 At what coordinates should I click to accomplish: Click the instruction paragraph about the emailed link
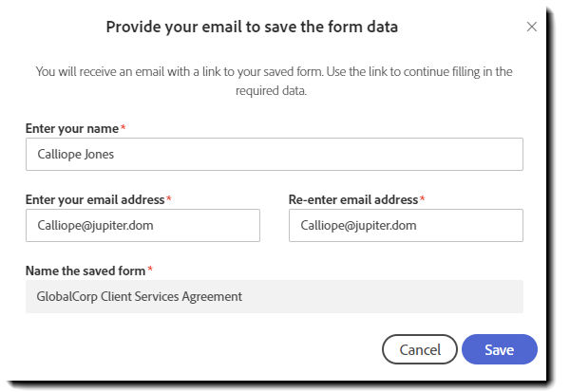[x=275, y=80]
